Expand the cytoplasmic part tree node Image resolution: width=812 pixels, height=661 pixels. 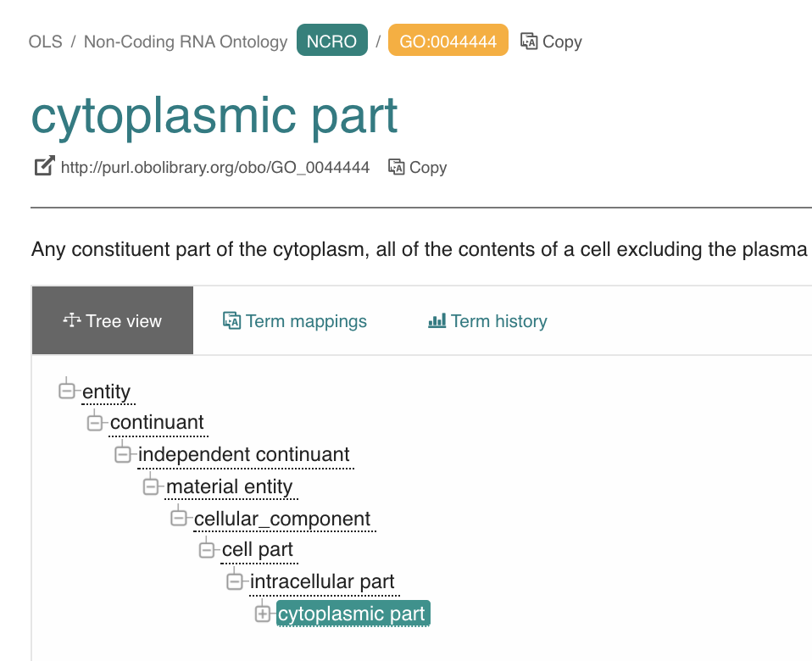(263, 613)
